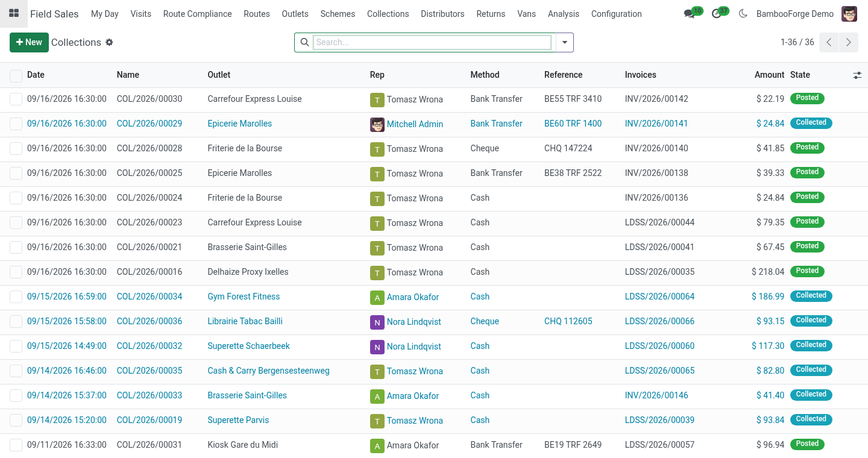Check the row for COL/2026/00034
The height and width of the screenshot is (458, 868).
coord(16,297)
